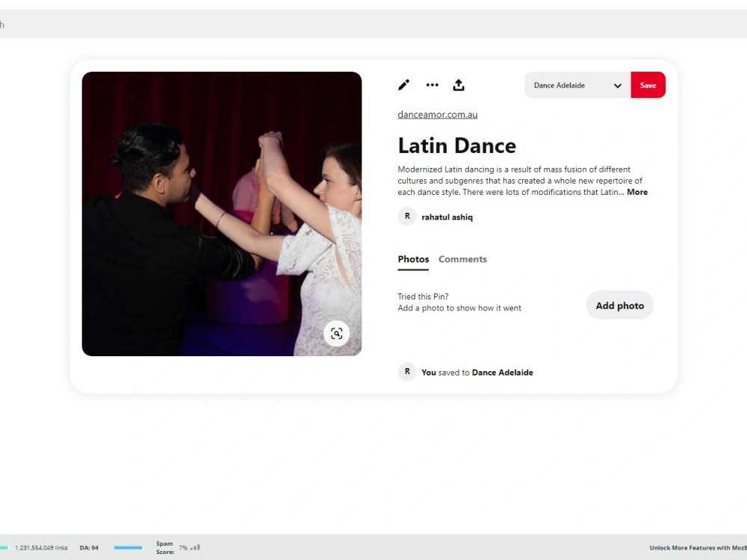Expand the Dance Adelaide board dropdown
The width and height of the screenshot is (747, 560).
(x=577, y=85)
